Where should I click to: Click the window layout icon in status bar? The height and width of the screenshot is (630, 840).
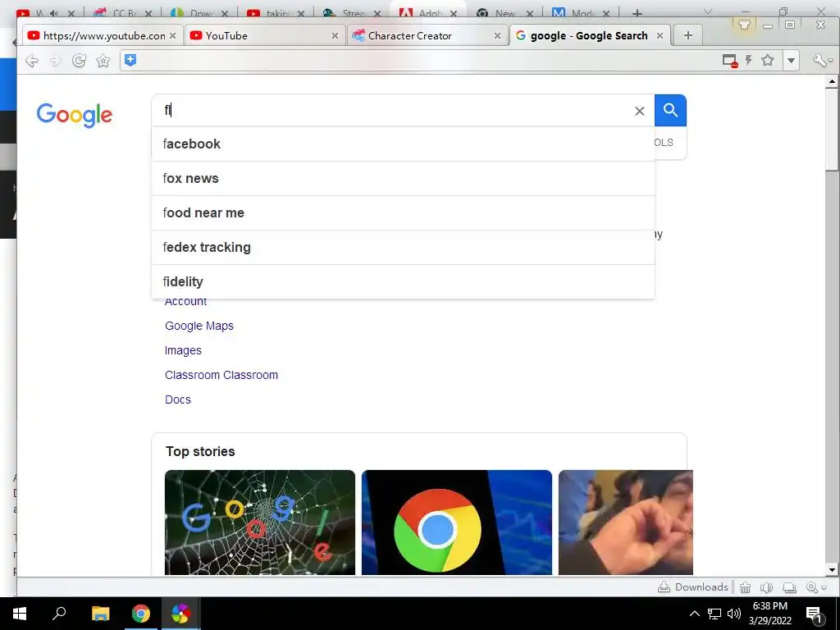789,587
